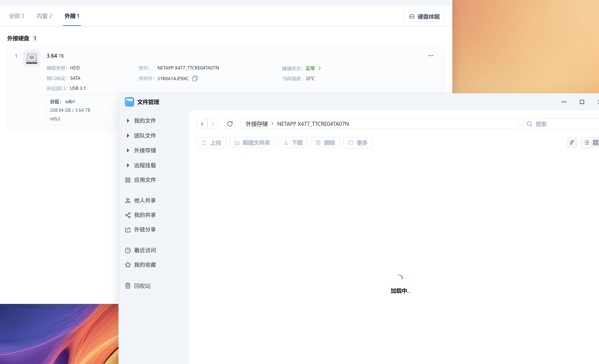Image resolution: width=599 pixels, height=364 pixels.
Task: Create a new folder with 新建文件夹
Action: click(252, 143)
